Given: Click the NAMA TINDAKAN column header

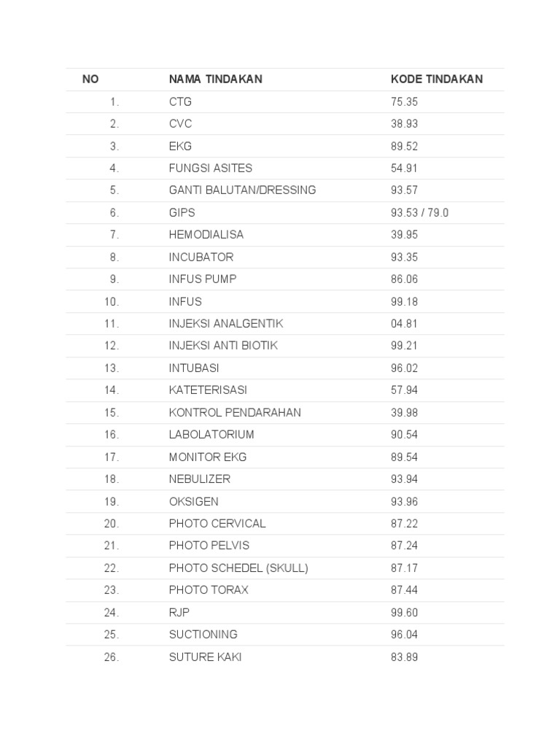Looking at the screenshot, I should tap(215, 80).
